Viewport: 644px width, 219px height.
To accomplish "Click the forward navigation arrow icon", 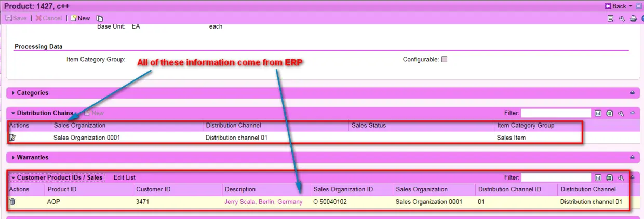I will click(x=639, y=6).
